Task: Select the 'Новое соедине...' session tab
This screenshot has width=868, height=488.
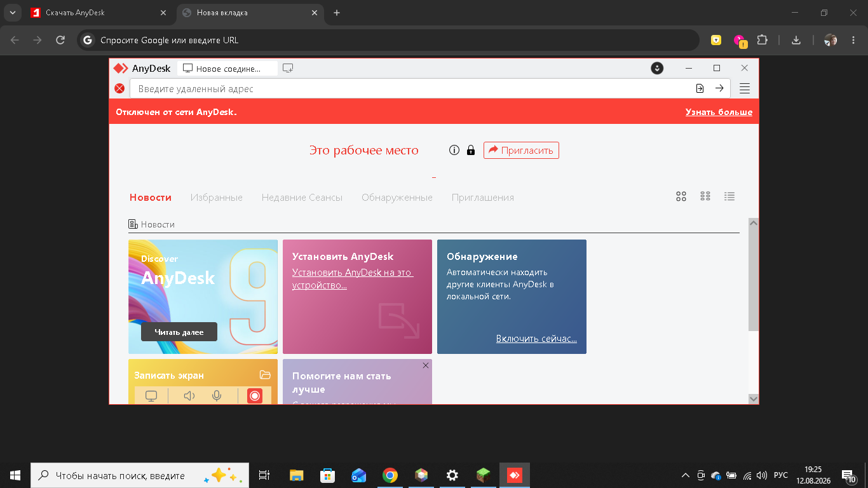Action: (x=227, y=68)
